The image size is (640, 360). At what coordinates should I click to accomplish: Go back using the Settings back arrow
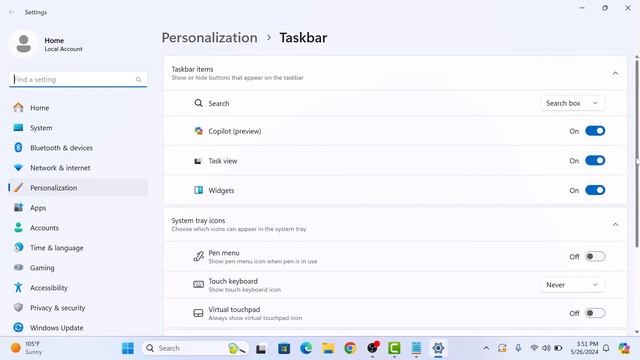[x=12, y=12]
